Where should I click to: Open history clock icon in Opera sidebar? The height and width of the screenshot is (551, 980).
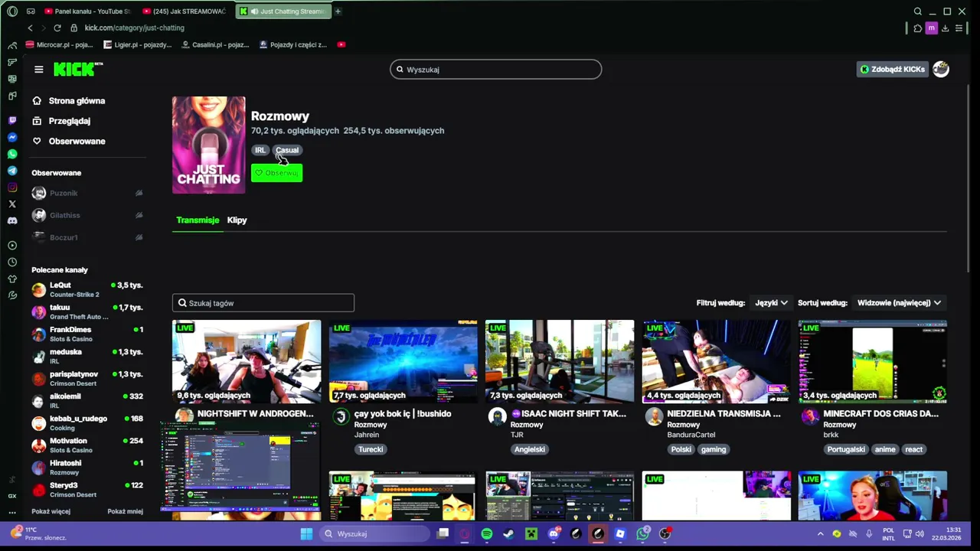pyautogui.click(x=12, y=262)
